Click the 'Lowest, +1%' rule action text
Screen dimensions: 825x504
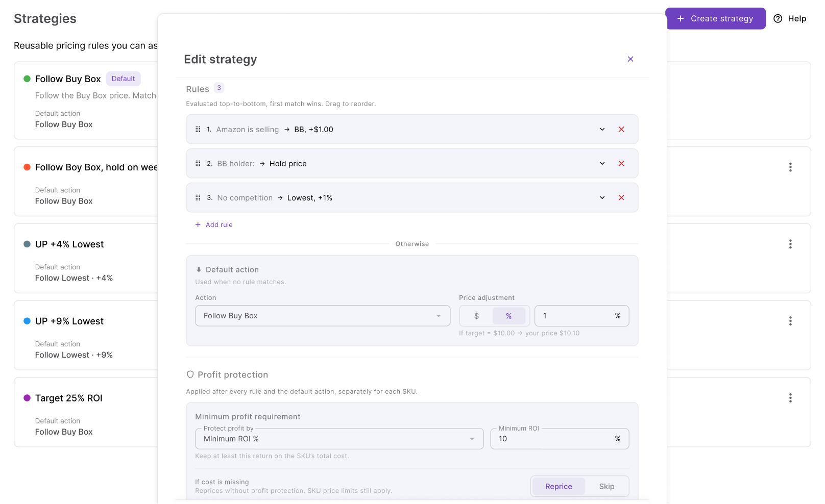pos(310,198)
